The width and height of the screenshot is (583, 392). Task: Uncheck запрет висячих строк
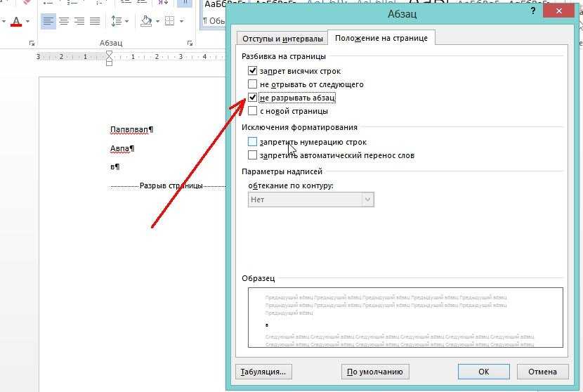point(252,71)
